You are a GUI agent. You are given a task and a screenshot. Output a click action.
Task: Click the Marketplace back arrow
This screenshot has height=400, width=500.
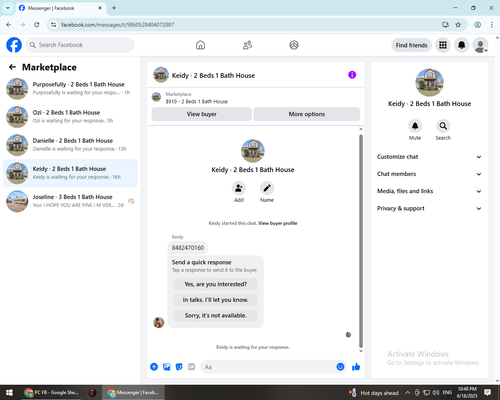[13, 67]
